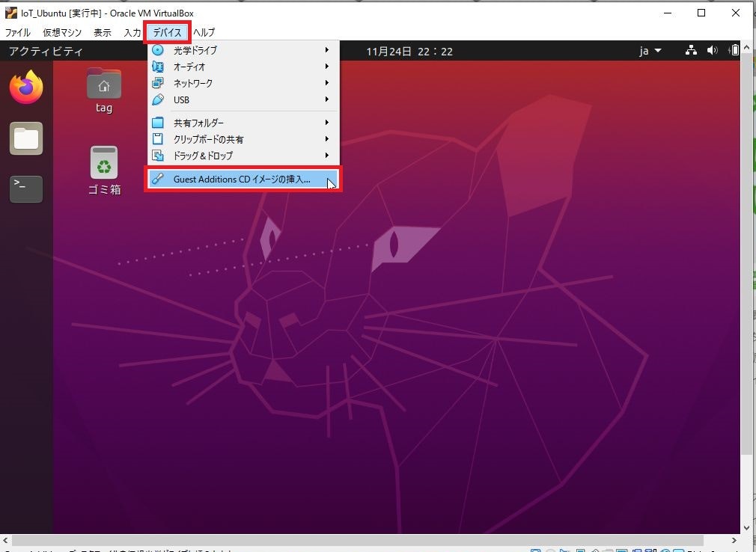Expand the 光学ドライブ submenu arrow
Viewport: 756px width, 552px height.
pos(327,49)
